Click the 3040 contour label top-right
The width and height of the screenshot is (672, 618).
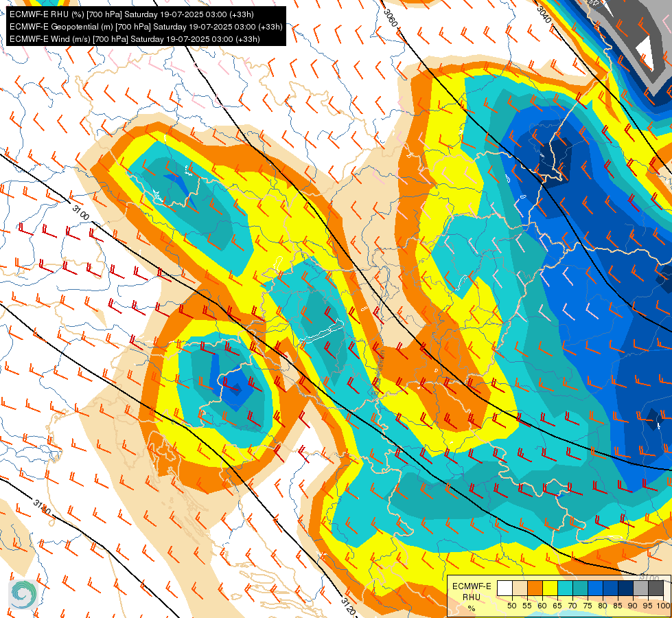pos(544,14)
